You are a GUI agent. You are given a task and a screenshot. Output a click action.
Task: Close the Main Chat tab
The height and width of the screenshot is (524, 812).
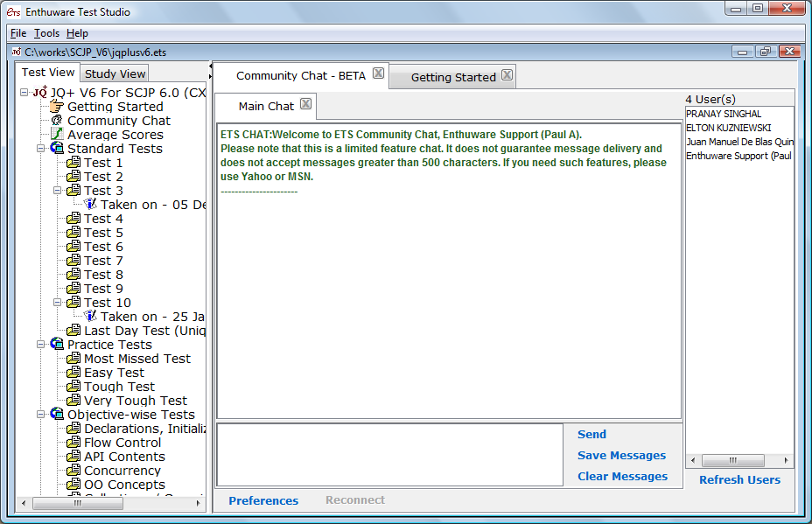point(306,103)
